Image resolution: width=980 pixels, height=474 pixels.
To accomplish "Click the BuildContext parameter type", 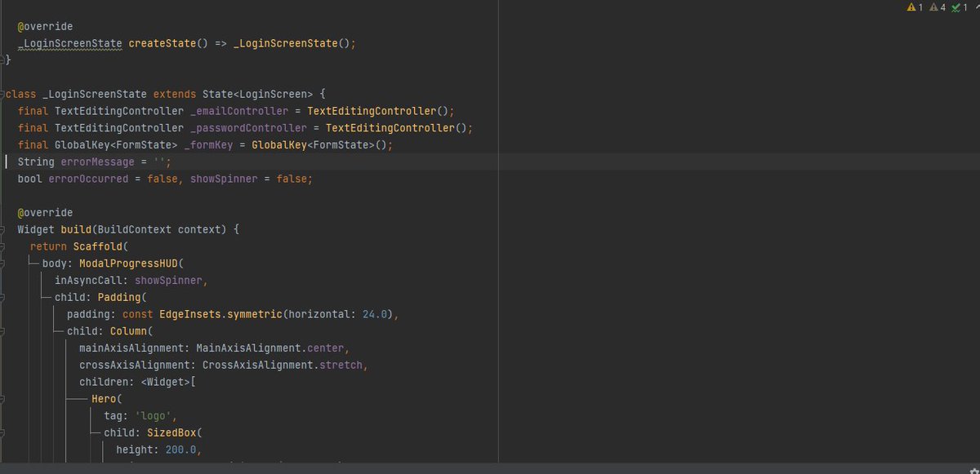I will (x=134, y=230).
